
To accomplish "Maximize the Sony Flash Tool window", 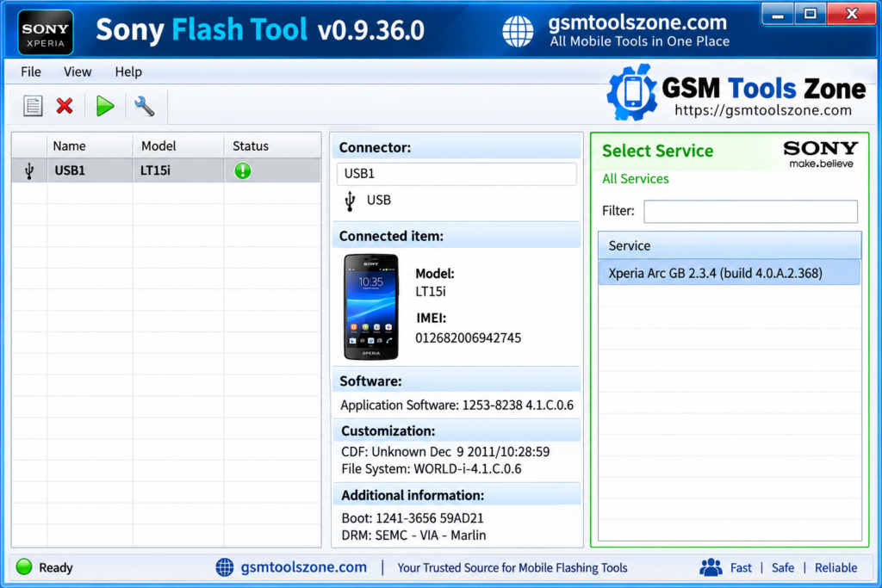I will point(810,14).
